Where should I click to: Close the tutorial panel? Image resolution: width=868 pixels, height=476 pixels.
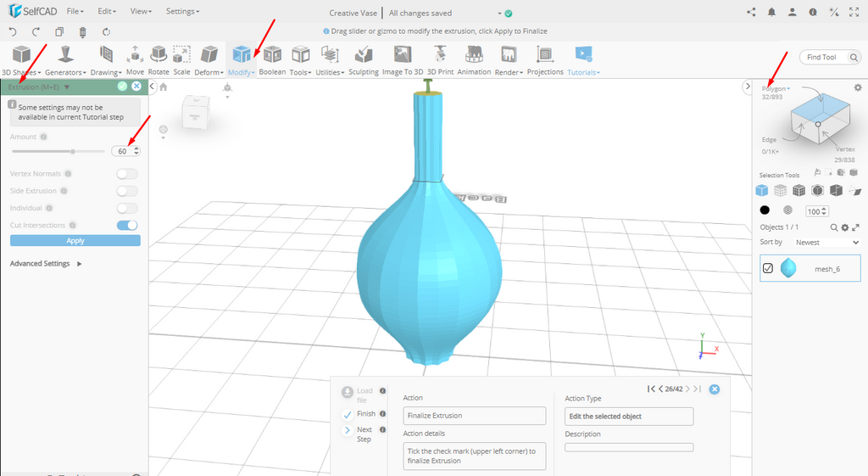pos(714,389)
